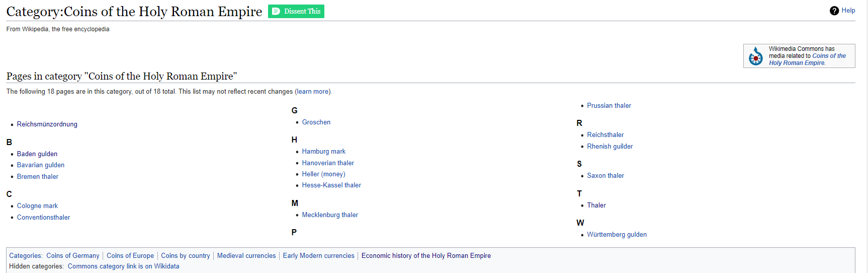Select the Württemberg gulden link
The width and height of the screenshot is (868, 273).
coord(617,235)
